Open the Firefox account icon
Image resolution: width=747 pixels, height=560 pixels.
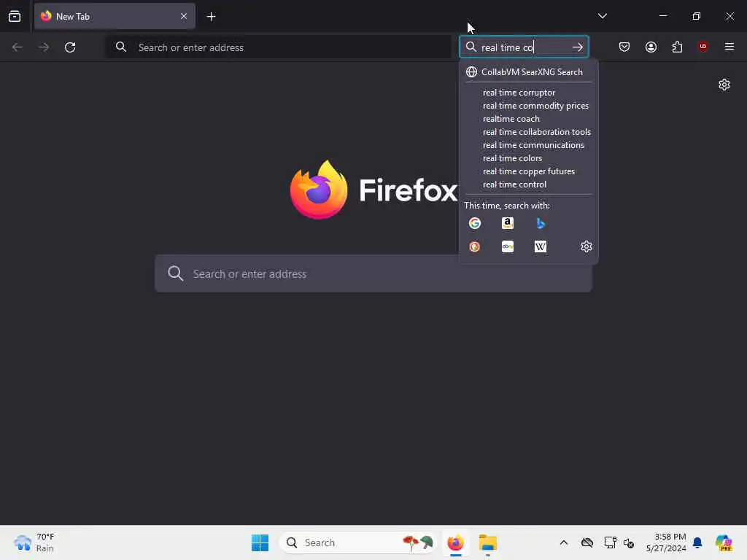coord(651,47)
